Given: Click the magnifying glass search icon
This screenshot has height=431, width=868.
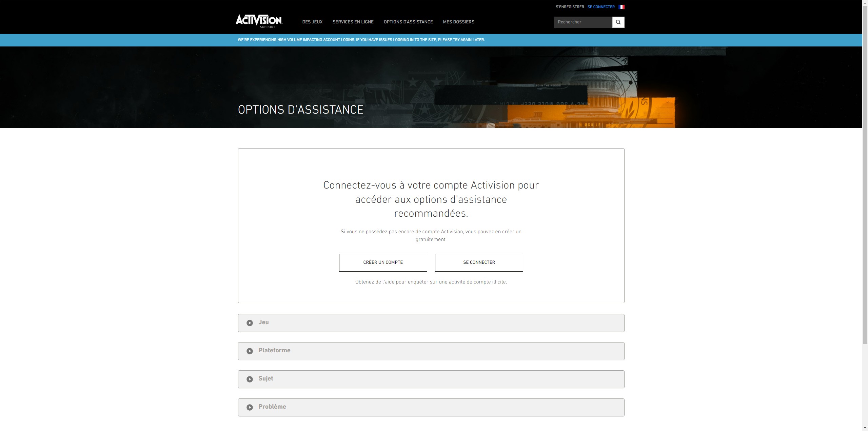Looking at the screenshot, I should pyautogui.click(x=618, y=22).
